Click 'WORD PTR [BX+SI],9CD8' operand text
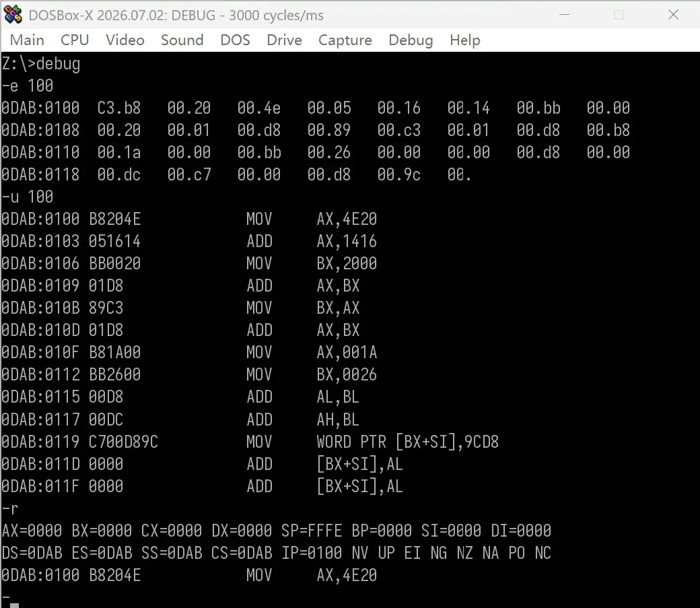The width and height of the screenshot is (700, 608). click(x=408, y=442)
